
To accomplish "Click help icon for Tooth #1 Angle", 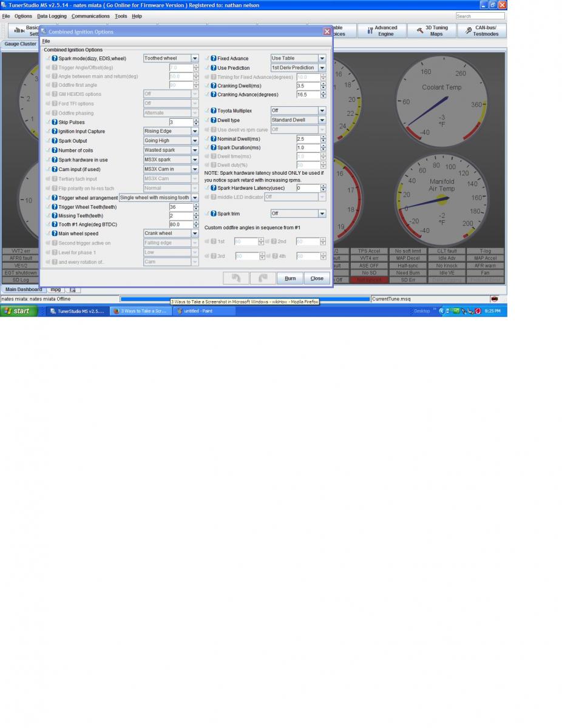I will [55, 224].
